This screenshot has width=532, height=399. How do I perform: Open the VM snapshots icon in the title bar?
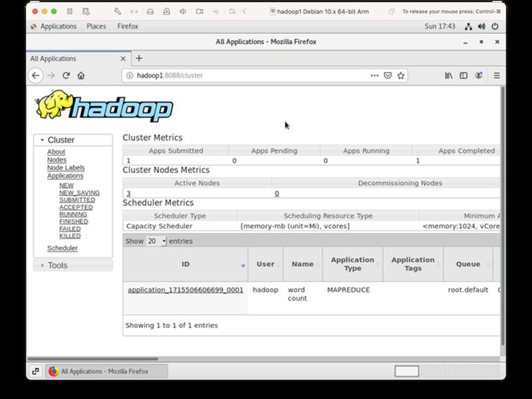[x=86, y=11]
